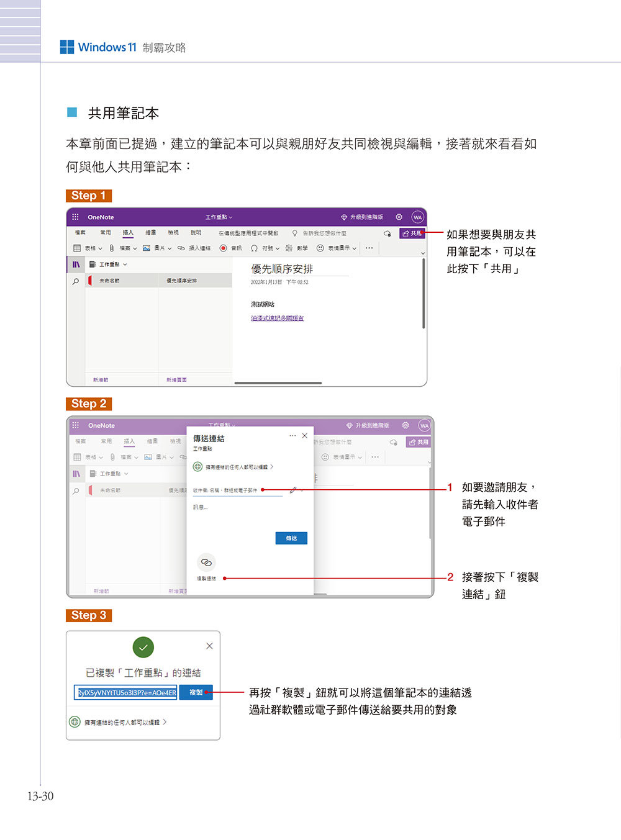The image size is (621, 840).
Task: Click 共用 button in Step 2 background window
Action: pyautogui.click(x=419, y=442)
